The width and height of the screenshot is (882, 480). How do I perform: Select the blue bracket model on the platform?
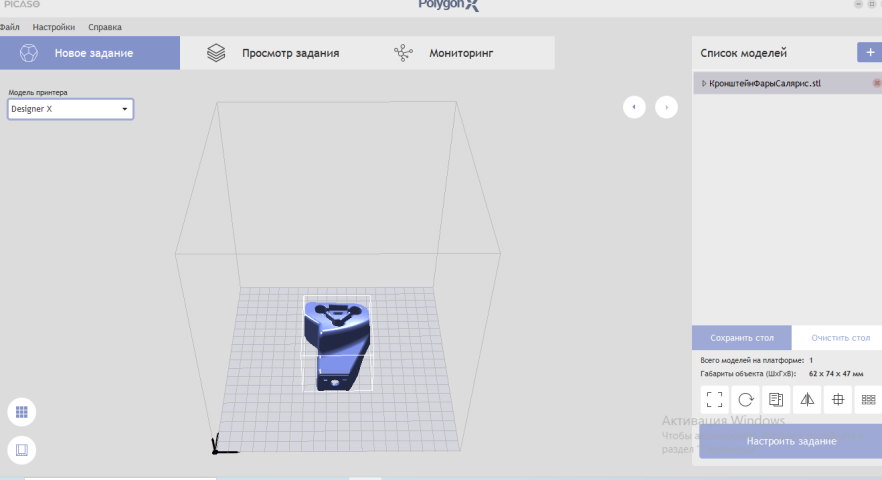[x=338, y=344]
